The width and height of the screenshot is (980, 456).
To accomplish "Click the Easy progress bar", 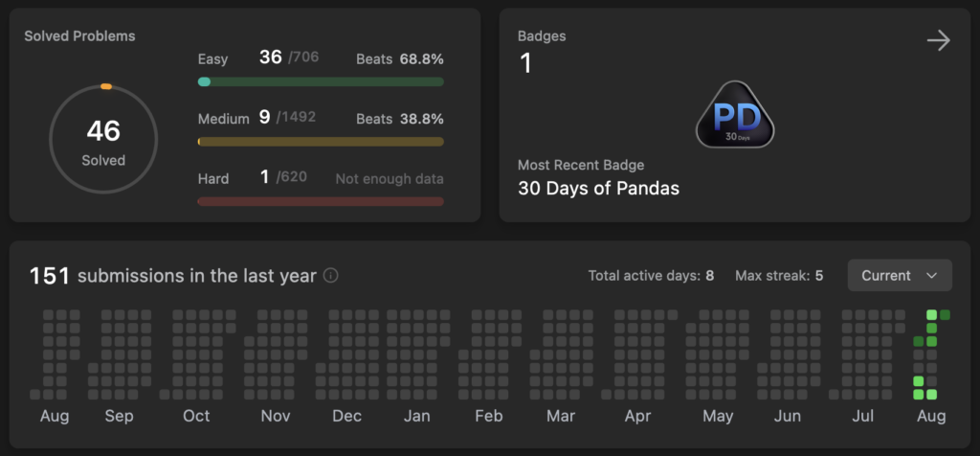I will pyautogui.click(x=321, y=82).
